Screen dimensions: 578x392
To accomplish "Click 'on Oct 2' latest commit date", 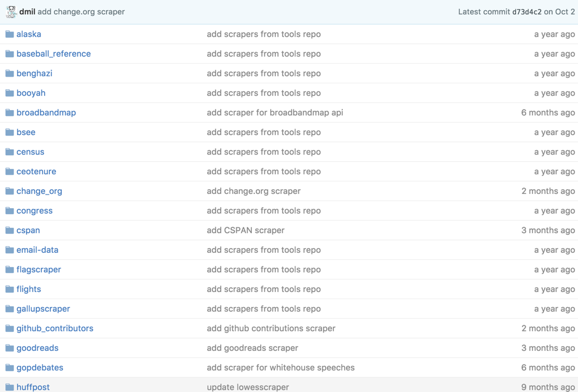I will [560, 12].
